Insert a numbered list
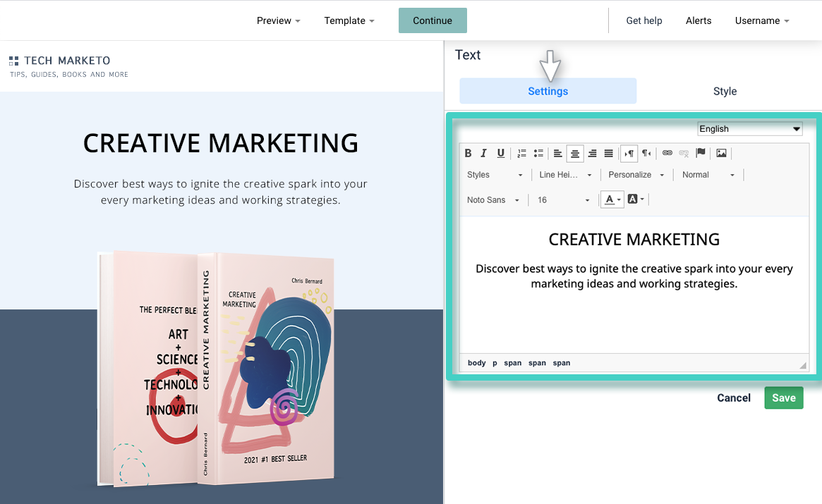Viewport: 822px width, 504px height. pos(521,153)
